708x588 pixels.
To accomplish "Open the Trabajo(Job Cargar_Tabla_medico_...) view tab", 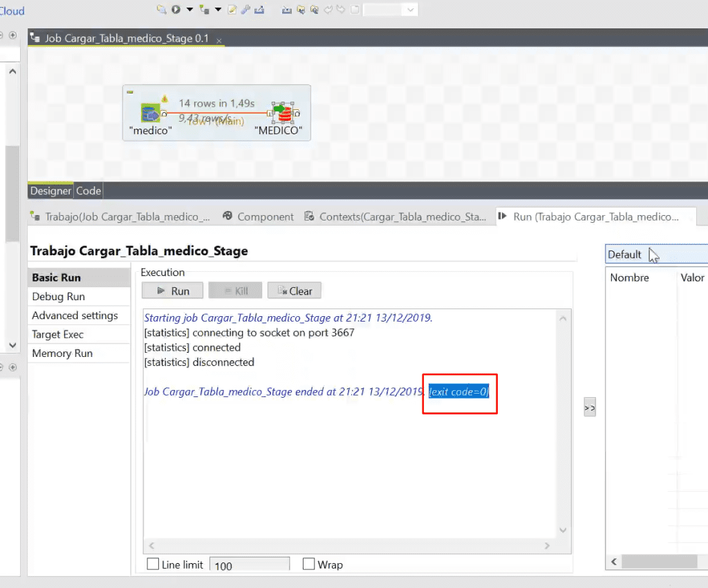I will click(x=120, y=217).
